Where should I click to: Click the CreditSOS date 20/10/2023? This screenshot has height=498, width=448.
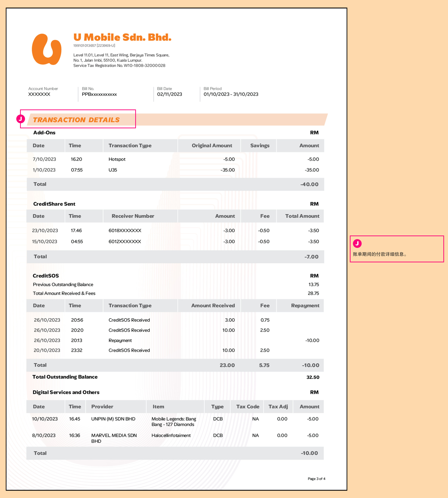coord(47,350)
